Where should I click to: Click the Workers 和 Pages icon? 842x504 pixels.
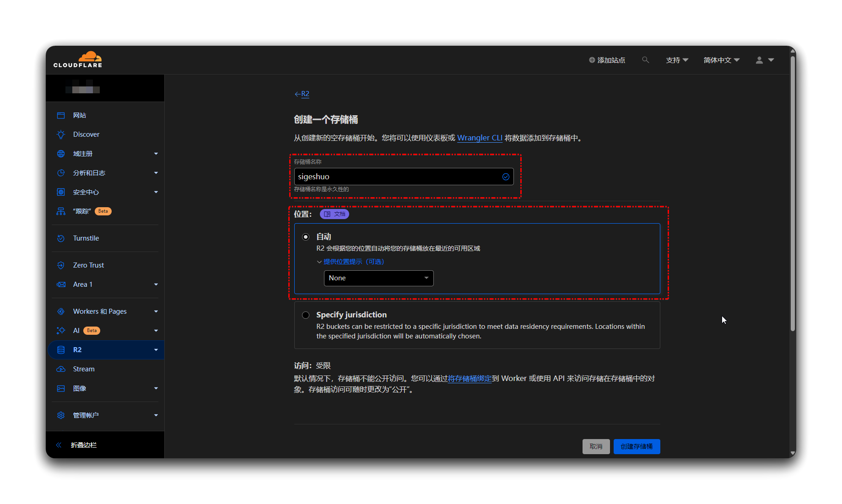point(61,311)
